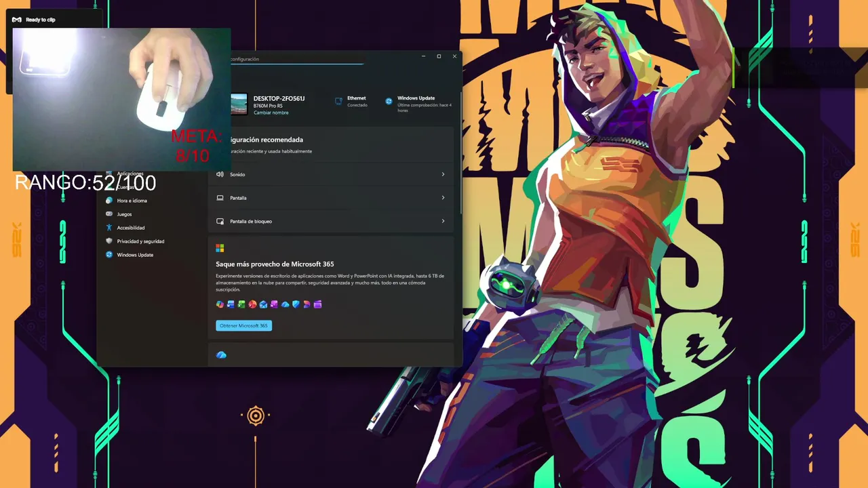Close the Settings window
This screenshot has width=868, height=488.
pos(454,56)
